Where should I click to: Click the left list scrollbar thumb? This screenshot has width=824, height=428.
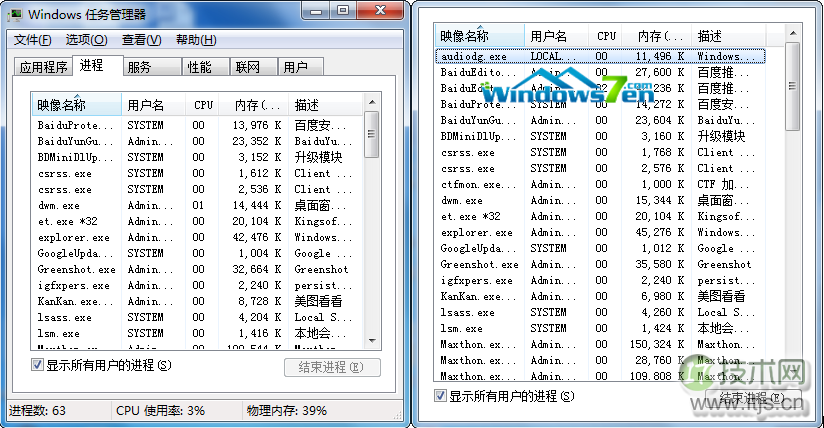(372, 134)
